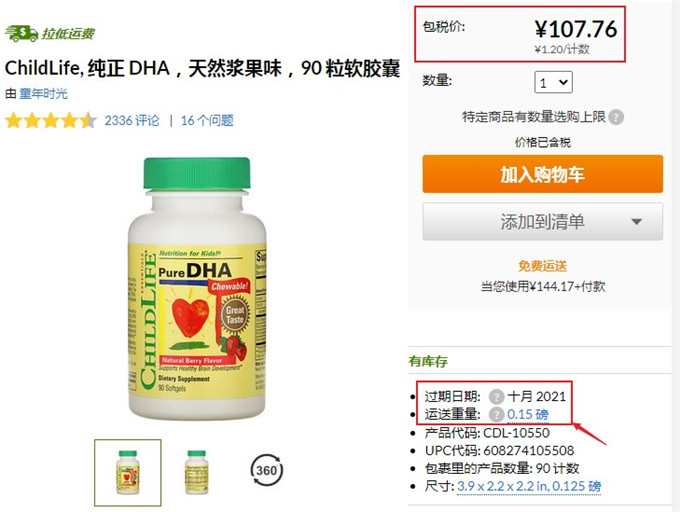Click the 加入购物车 button

(x=543, y=174)
